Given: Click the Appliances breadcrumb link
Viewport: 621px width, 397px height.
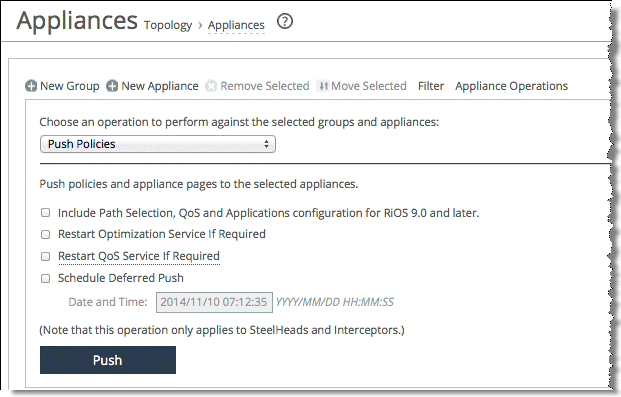Looking at the screenshot, I should (236, 25).
